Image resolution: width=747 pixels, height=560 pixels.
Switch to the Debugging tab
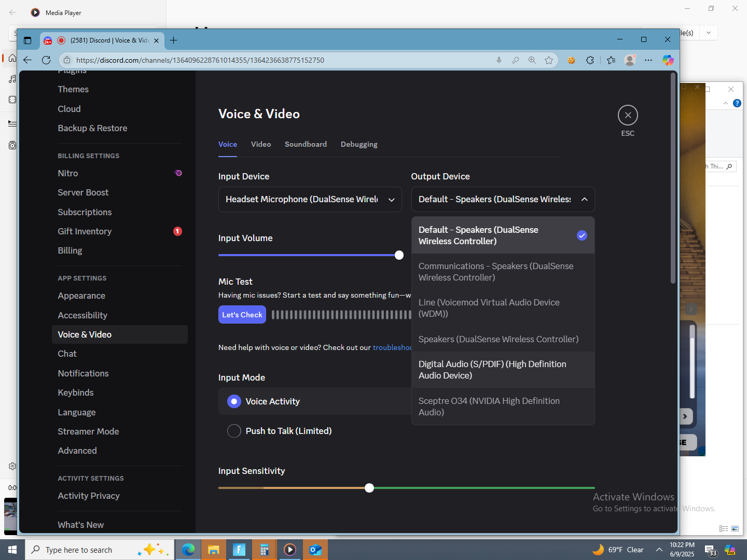click(359, 144)
